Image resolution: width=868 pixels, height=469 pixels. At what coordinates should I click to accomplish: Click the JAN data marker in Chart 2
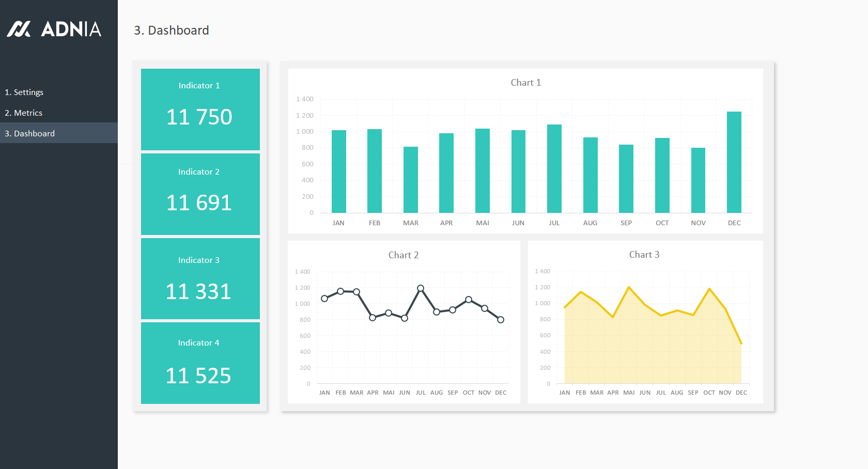point(324,299)
